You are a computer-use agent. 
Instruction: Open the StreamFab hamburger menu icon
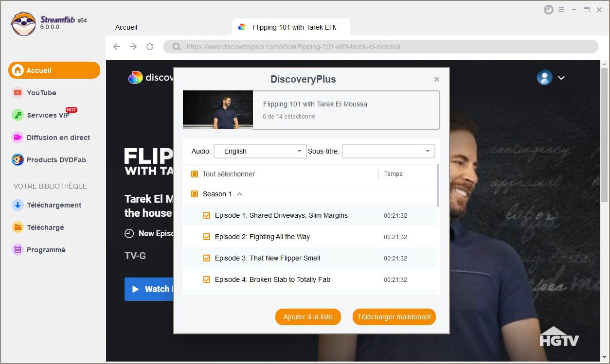coord(561,10)
